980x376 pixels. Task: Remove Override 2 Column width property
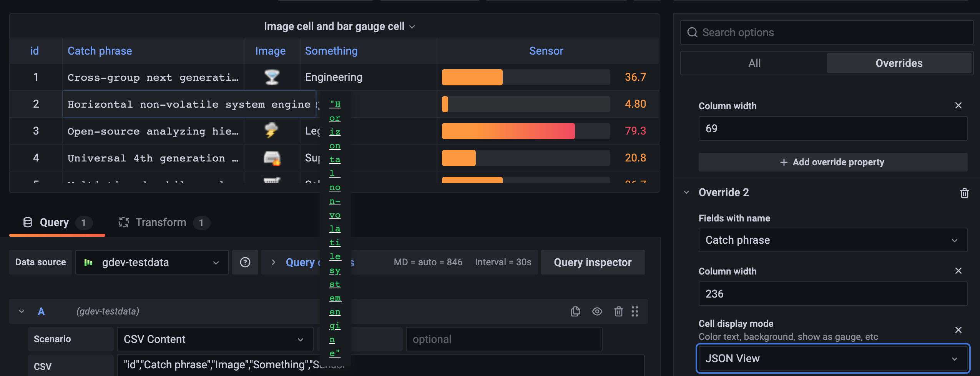tap(958, 271)
